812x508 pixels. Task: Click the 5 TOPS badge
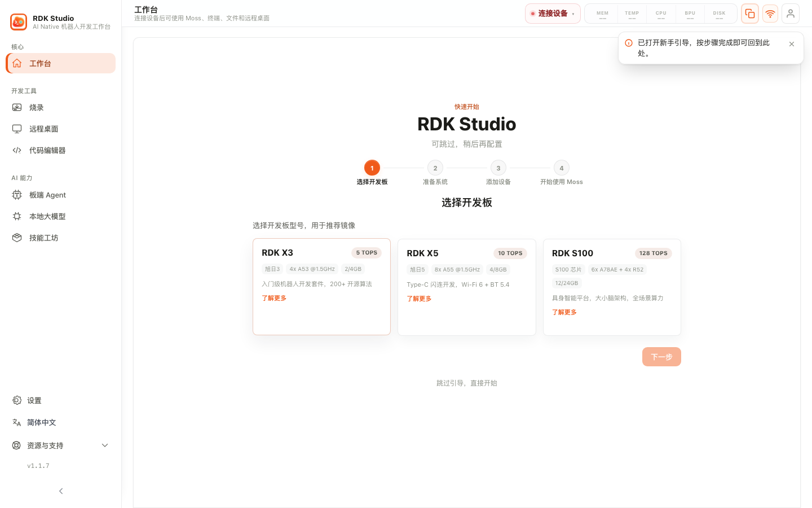(367, 253)
